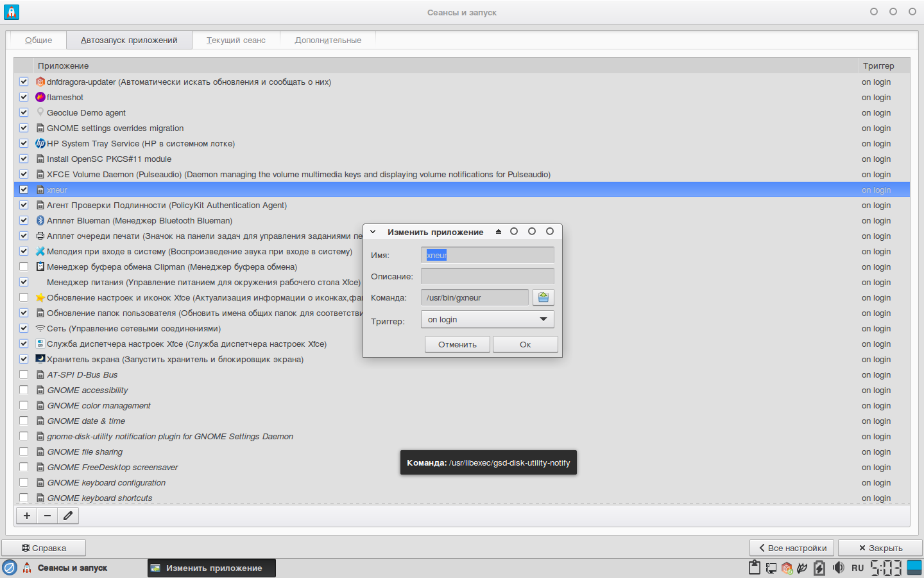Click the star icon of Xfce icon update row
The image size is (924, 578).
click(40, 298)
